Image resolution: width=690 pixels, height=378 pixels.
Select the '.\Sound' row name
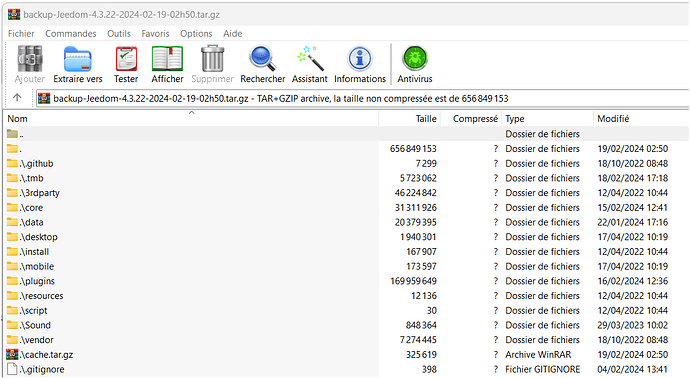pyautogui.click(x=35, y=325)
